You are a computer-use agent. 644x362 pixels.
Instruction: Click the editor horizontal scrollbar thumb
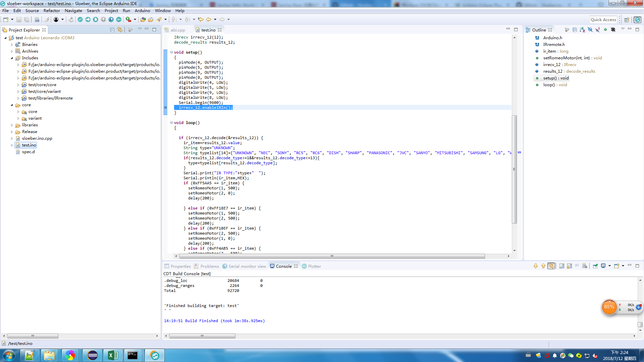click(332, 256)
